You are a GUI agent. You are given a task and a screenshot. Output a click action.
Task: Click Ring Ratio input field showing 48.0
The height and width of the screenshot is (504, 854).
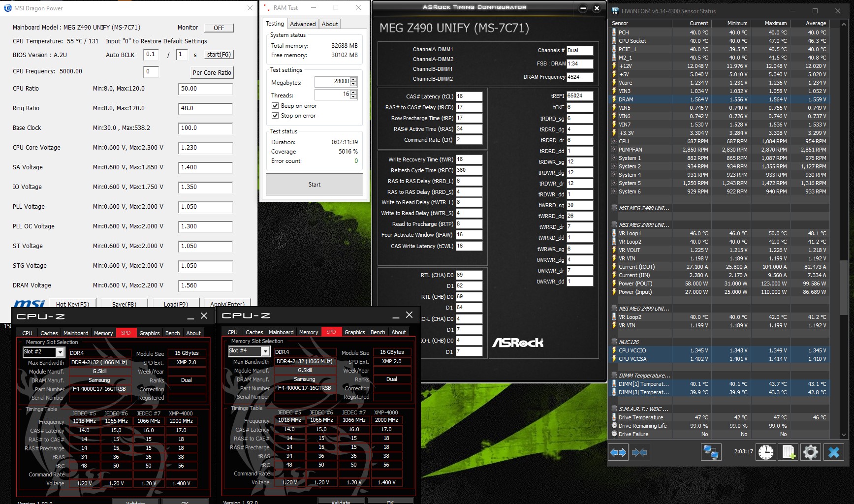205,108
